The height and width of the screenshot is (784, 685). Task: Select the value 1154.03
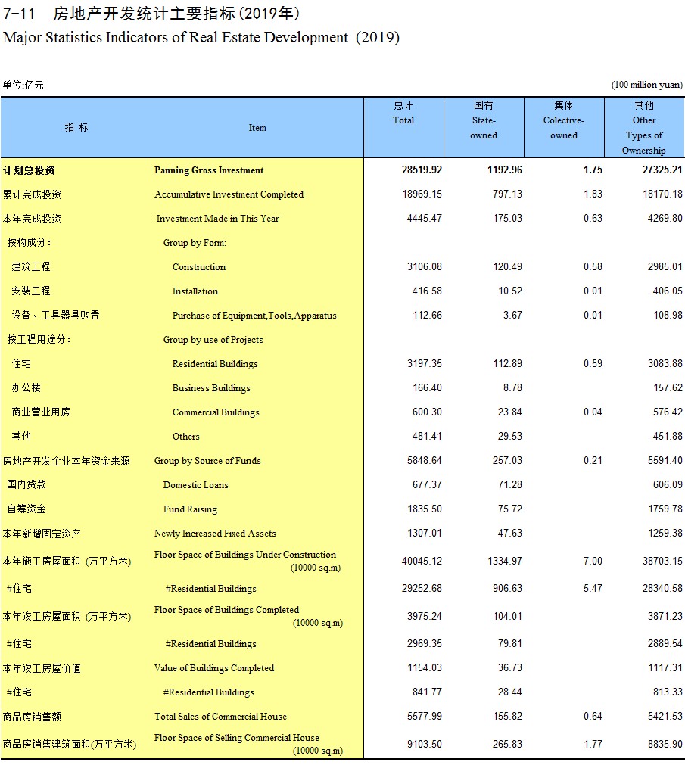[425, 668]
